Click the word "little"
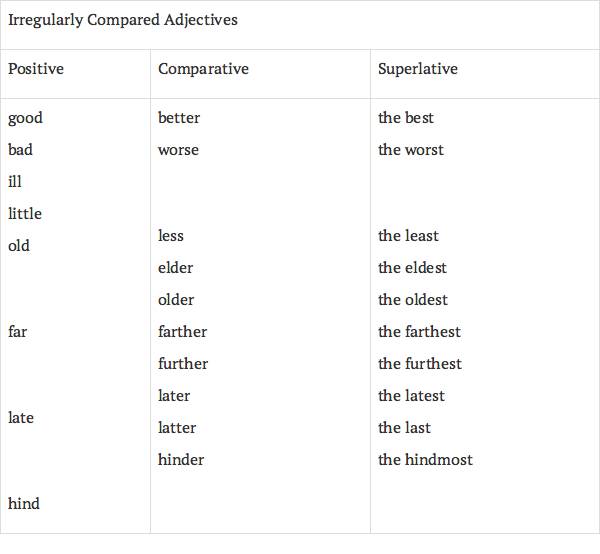Image resolution: width=600 pixels, height=554 pixels. point(25,214)
